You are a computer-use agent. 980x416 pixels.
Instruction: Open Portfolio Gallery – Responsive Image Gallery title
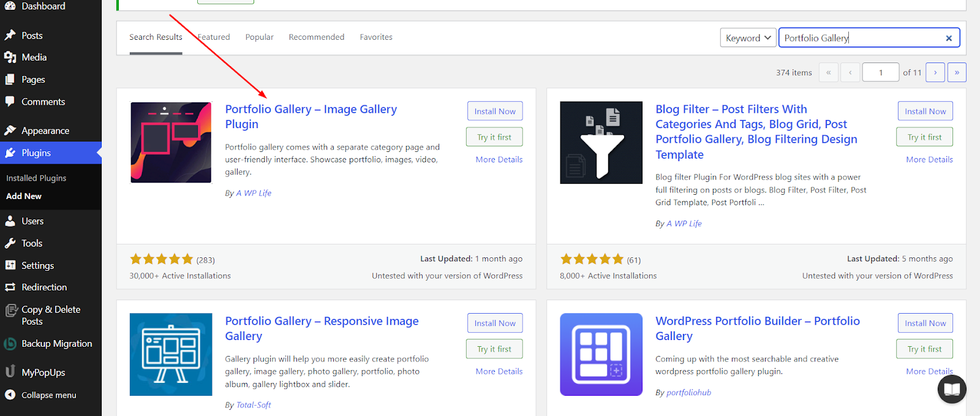[322, 328]
